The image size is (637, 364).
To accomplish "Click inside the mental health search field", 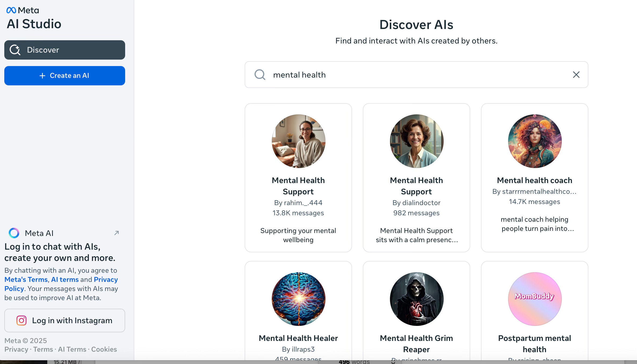I will pos(416,75).
